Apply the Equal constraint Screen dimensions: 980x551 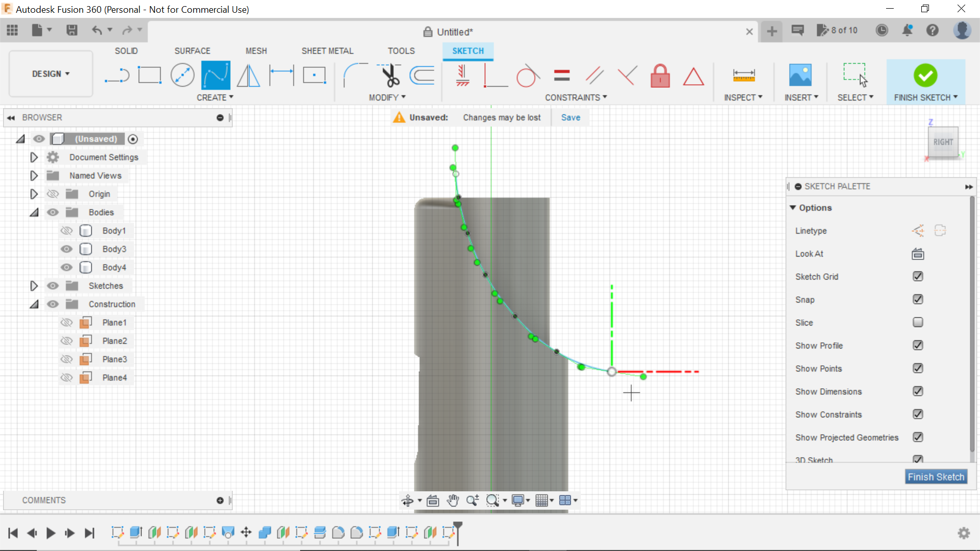pyautogui.click(x=561, y=75)
